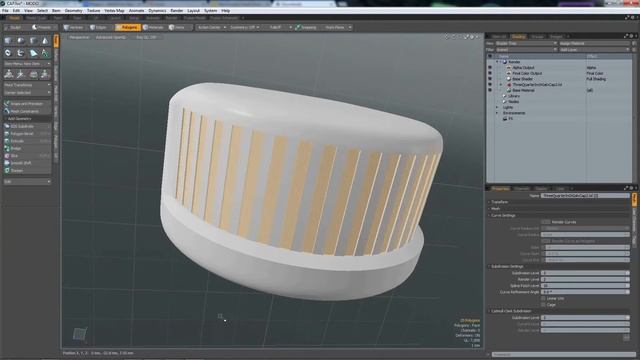Open the Texture menu
The height and width of the screenshot is (360, 640).
click(x=93, y=11)
